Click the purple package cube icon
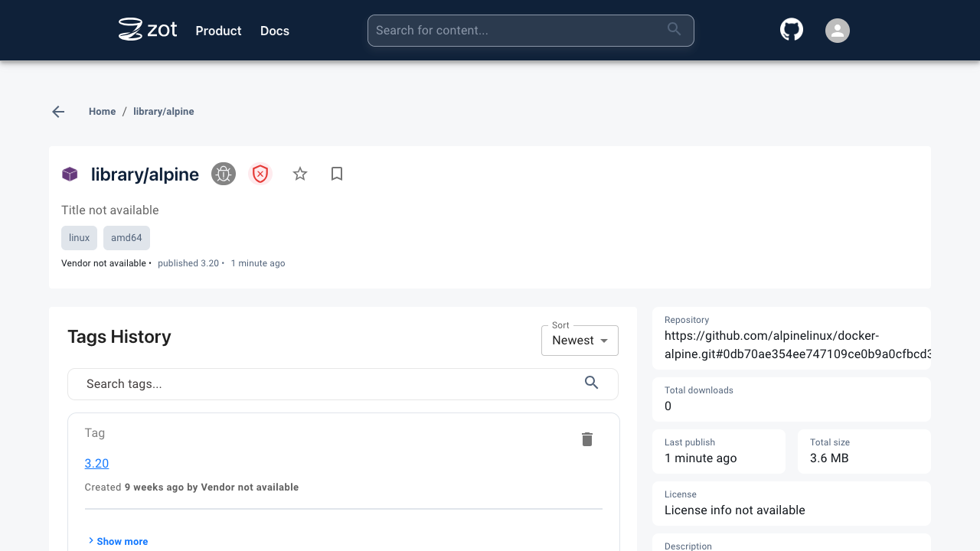 70,174
